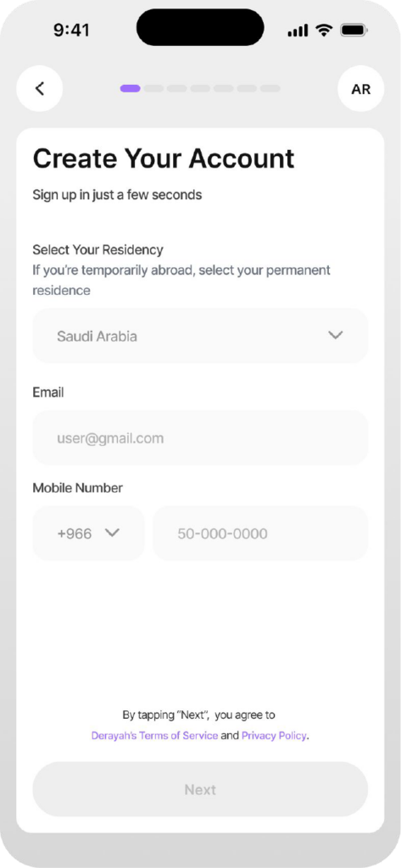Tap the Next button
Screen dimensions: 401x868
click(x=200, y=789)
